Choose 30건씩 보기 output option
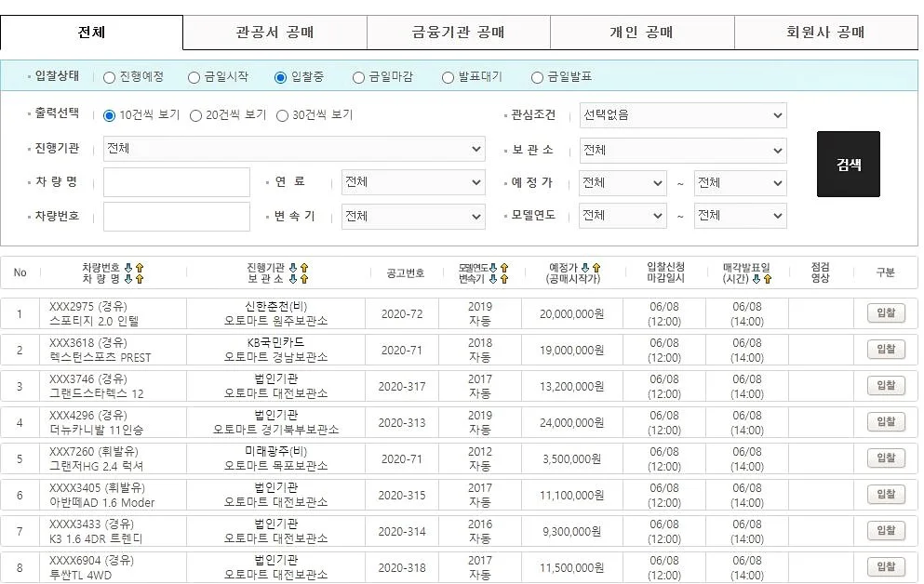 (282, 116)
